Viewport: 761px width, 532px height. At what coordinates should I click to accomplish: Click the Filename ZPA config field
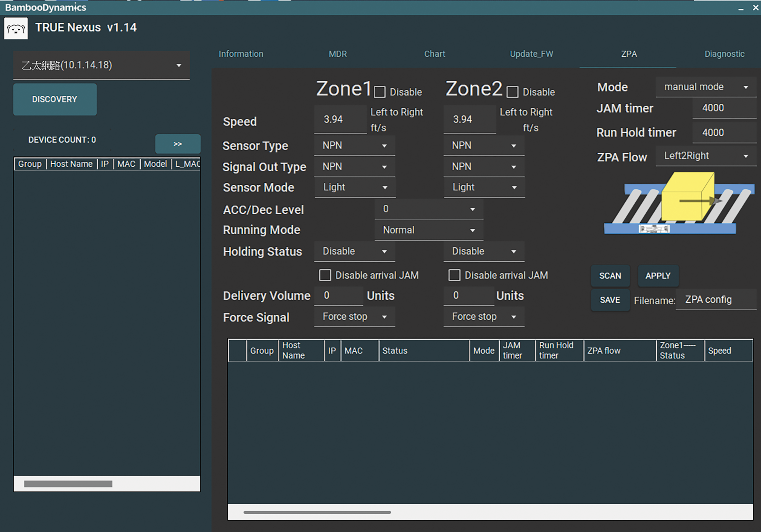pos(716,300)
